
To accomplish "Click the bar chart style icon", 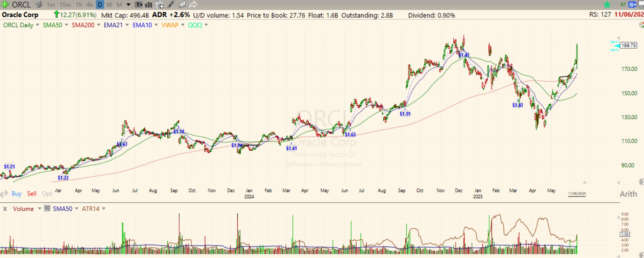I will [x=148, y=5].
